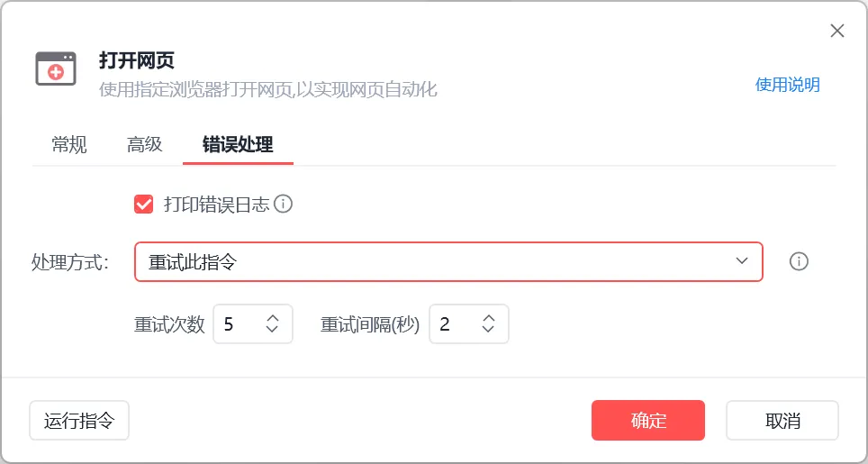Click the open webpage browser icon
The width and height of the screenshot is (868, 464).
[56, 69]
